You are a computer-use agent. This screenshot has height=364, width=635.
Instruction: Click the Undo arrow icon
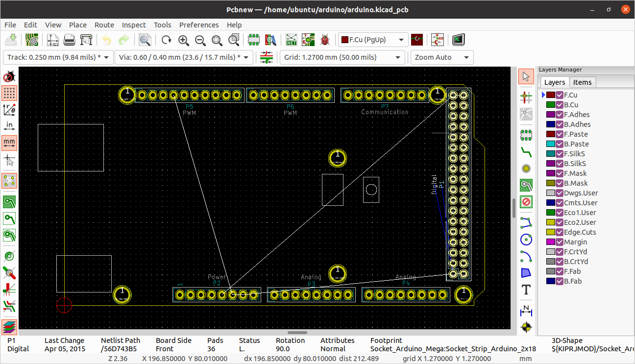click(x=107, y=40)
